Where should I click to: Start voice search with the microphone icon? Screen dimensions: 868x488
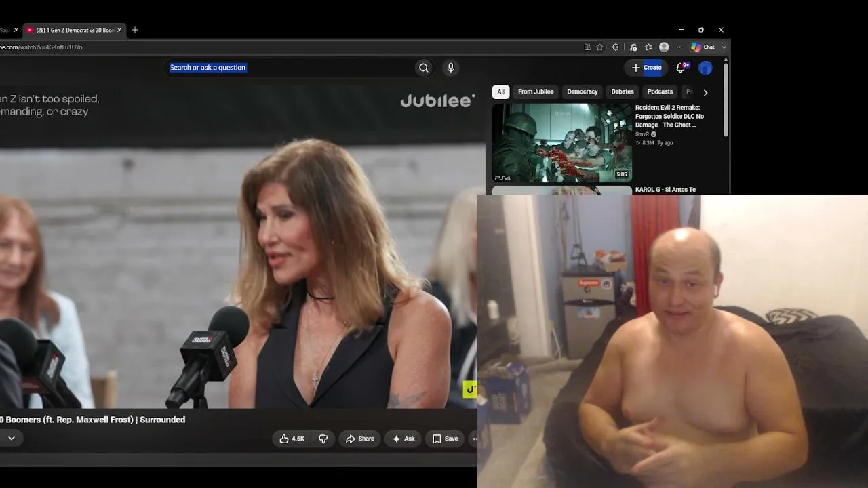pyautogui.click(x=450, y=68)
